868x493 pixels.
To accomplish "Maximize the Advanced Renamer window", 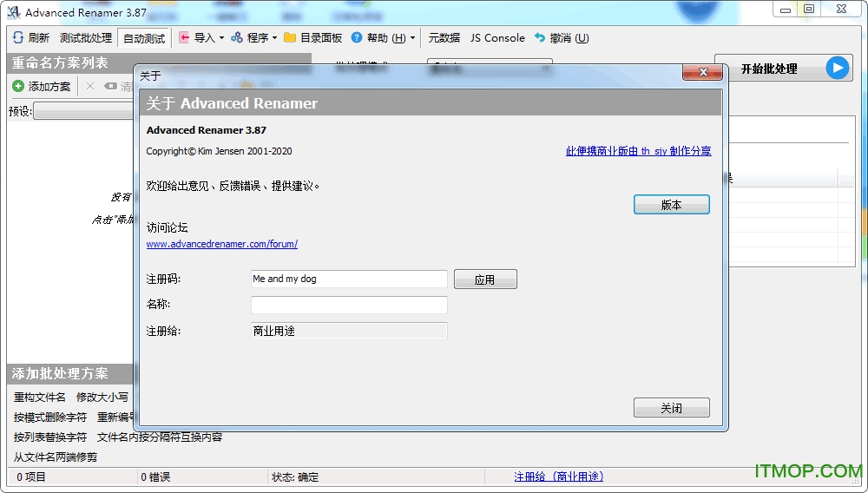I will click(809, 9).
